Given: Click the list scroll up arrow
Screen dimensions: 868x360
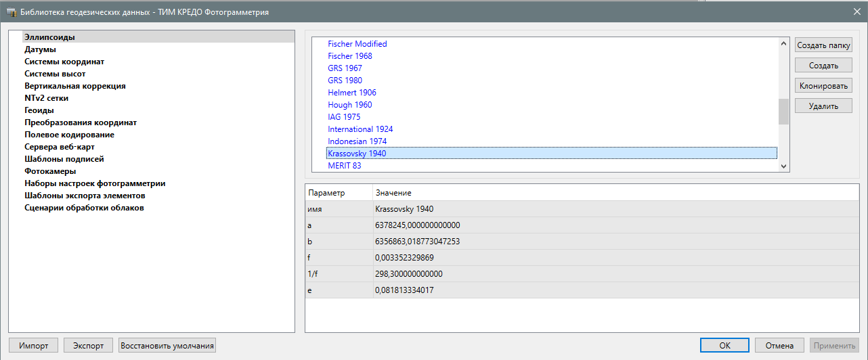Looking at the screenshot, I should coord(784,43).
